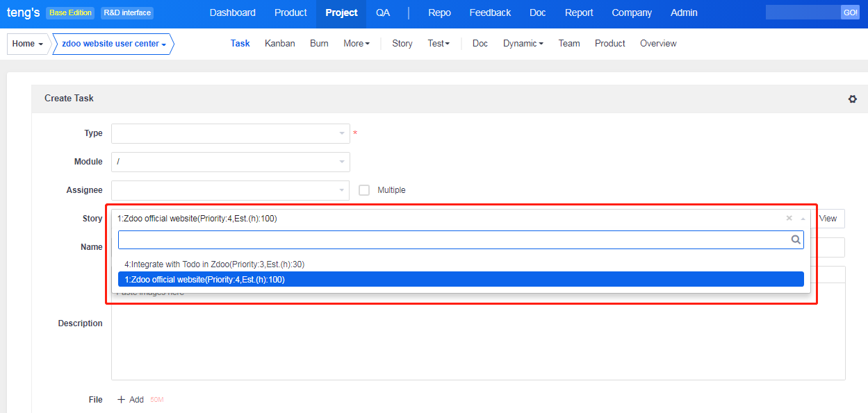Switch to R&D interface badge
The height and width of the screenshot is (413, 868).
(126, 12)
